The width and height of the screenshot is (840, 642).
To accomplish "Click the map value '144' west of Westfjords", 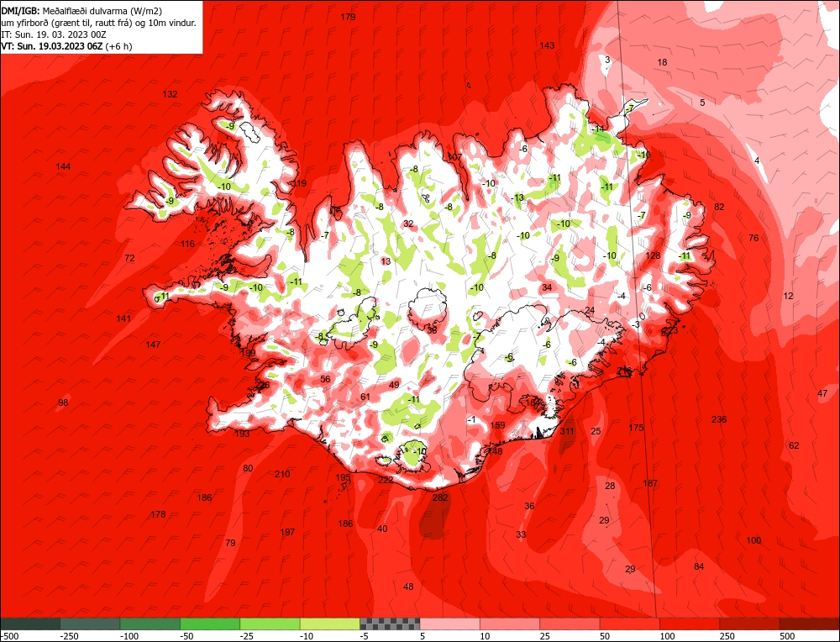I will point(63,166).
